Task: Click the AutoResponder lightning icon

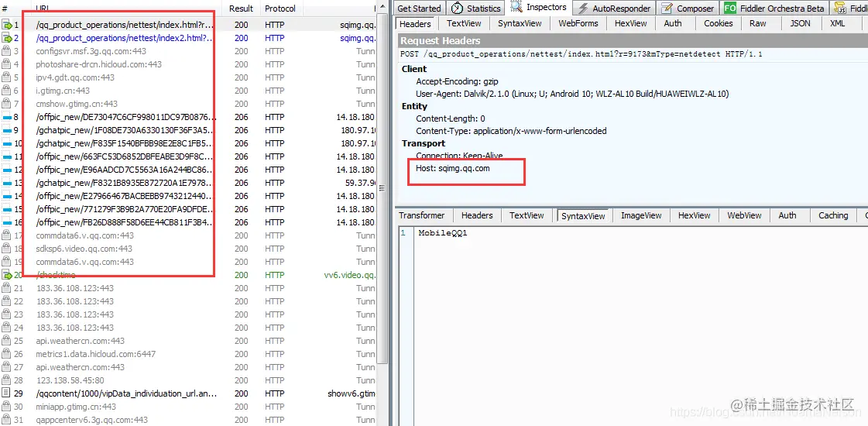Action: tap(583, 9)
